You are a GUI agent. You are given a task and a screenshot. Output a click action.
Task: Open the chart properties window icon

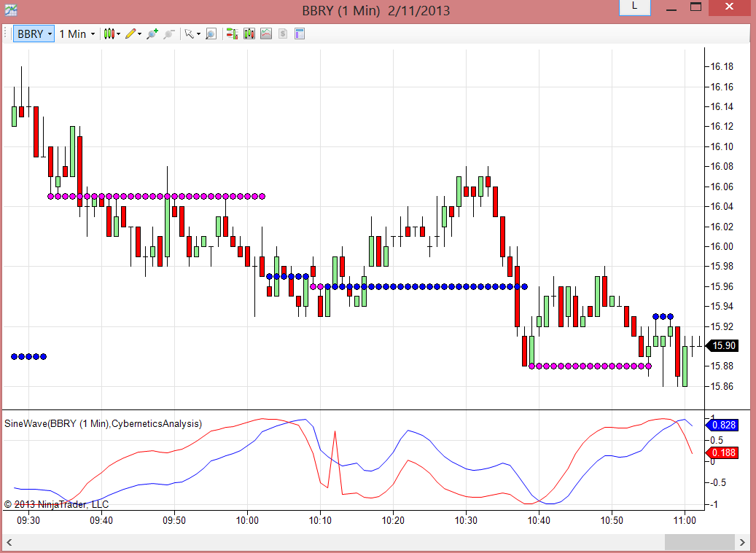pyautogui.click(x=300, y=34)
